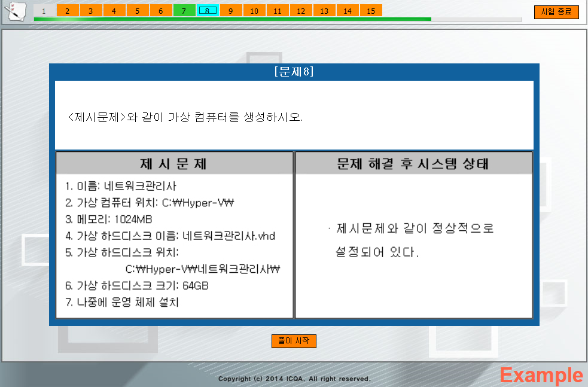Go to question 2 tab

coord(68,11)
